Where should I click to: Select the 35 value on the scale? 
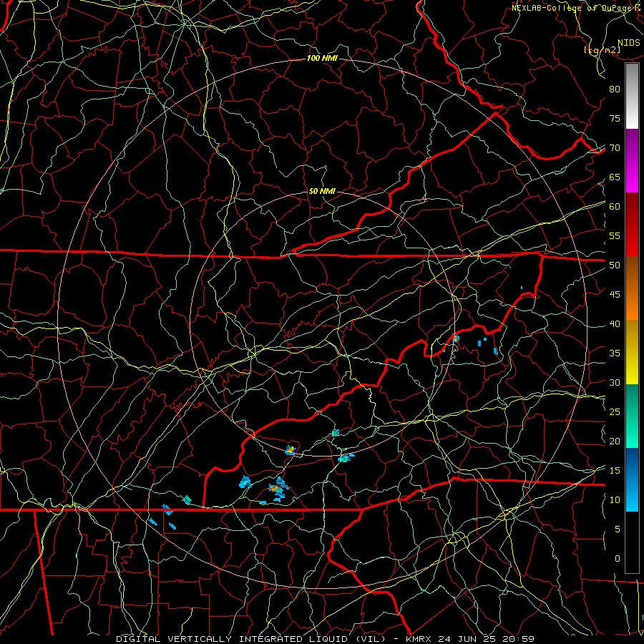click(x=615, y=353)
